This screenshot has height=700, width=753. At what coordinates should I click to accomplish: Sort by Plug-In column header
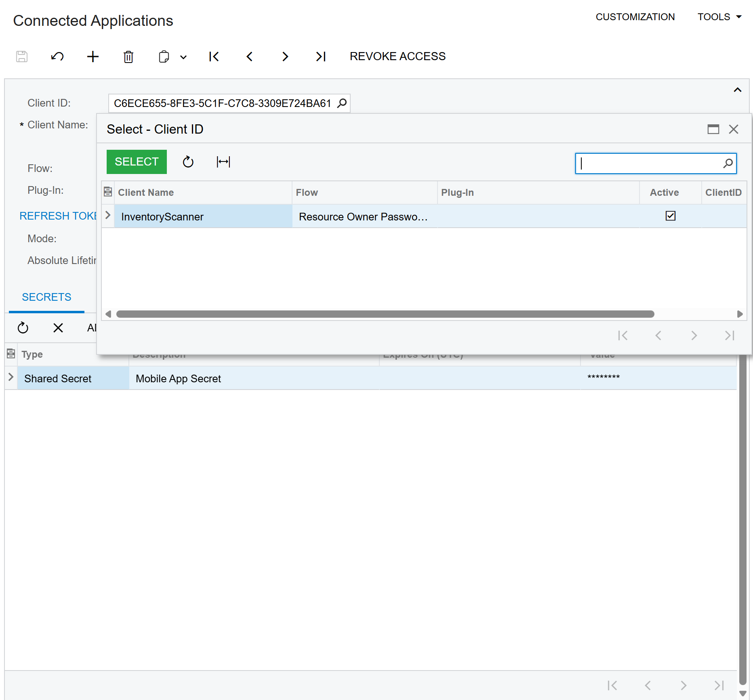(x=538, y=193)
